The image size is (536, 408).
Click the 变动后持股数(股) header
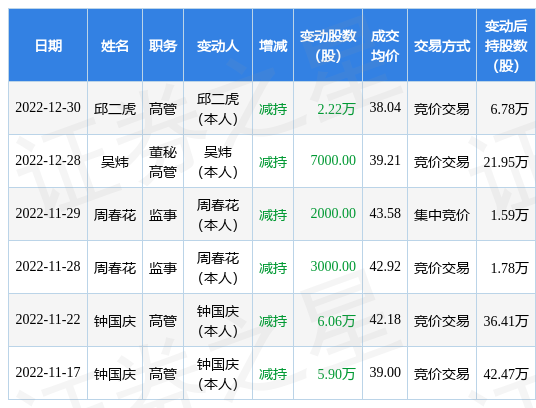tap(506, 45)
